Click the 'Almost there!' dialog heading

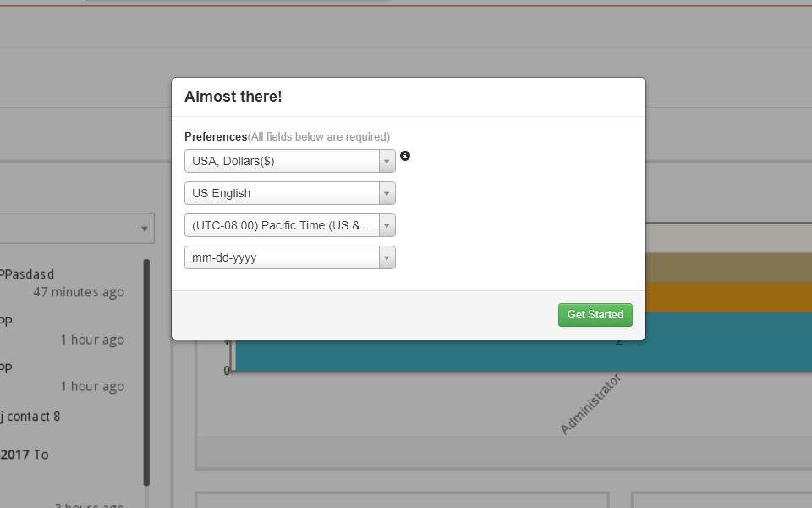pyautogui.click(x=233, y=97)
